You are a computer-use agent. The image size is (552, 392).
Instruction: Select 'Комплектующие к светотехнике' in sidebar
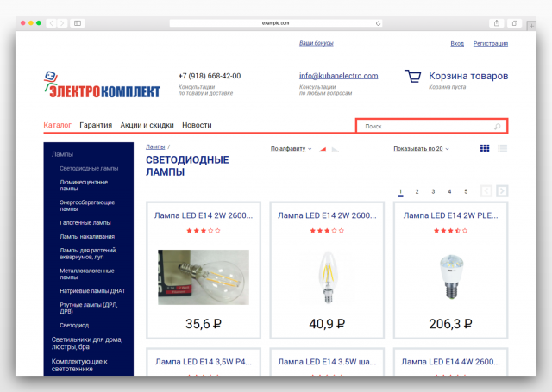[79, 365]
